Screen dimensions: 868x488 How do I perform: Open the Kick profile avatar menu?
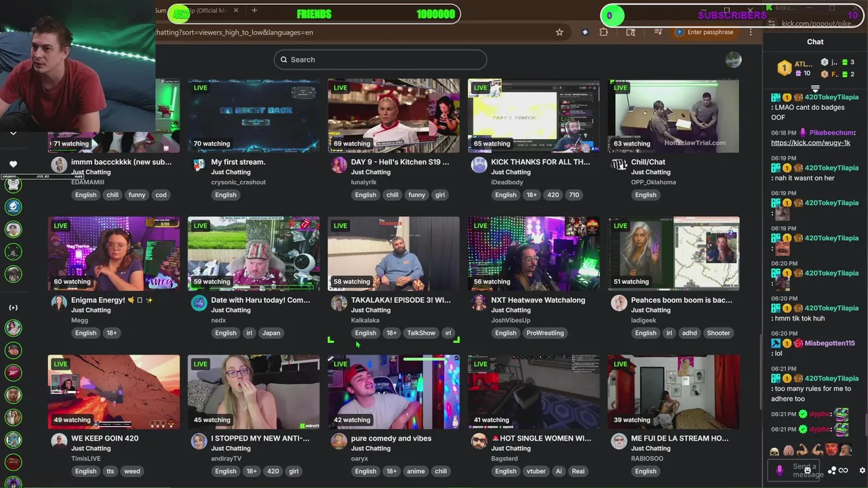733,60
